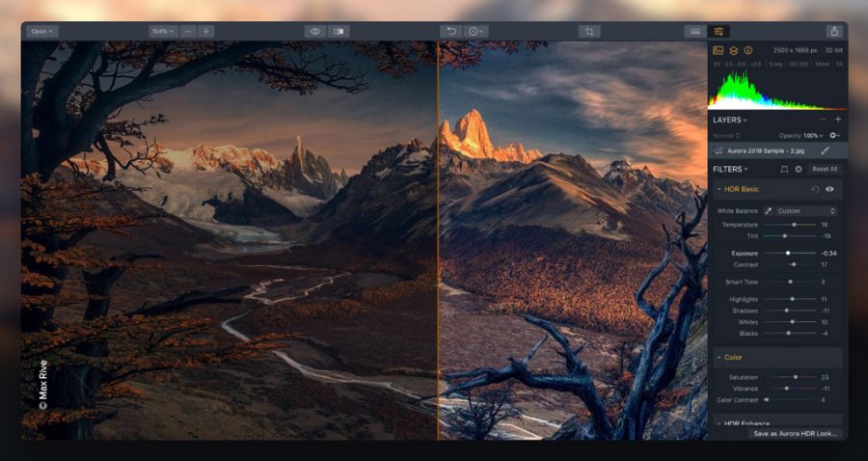The width and height of the screenshot is (868, 461).
Task: Click the Contrast slider
Action: [x=789, y=264]
